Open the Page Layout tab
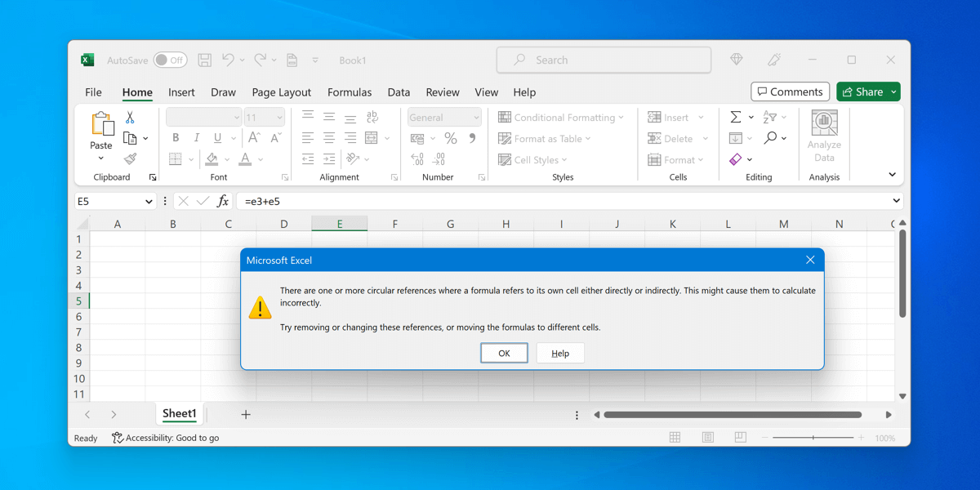The height and width of the screenshot is (490, 980). click(x=281, y=92)
